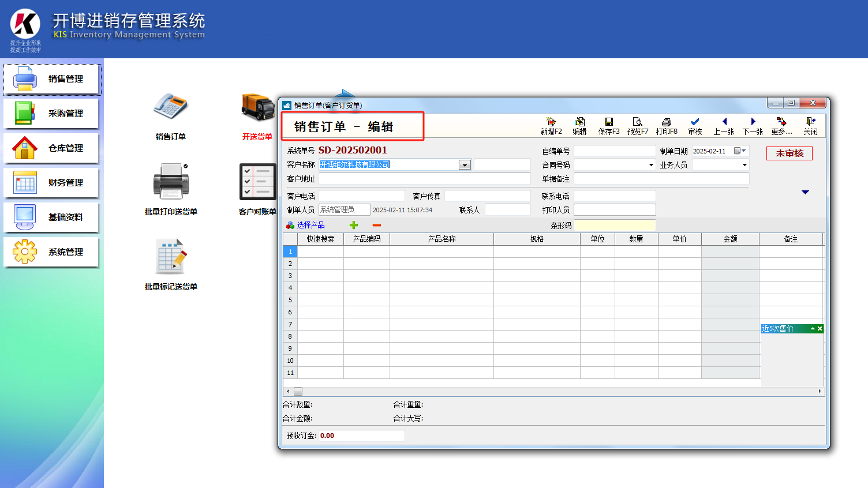Print the order using 打印F8
Image resolution: width=868 pixels, height=488 pixels.
pyautogui.click(x=667, y=126)
